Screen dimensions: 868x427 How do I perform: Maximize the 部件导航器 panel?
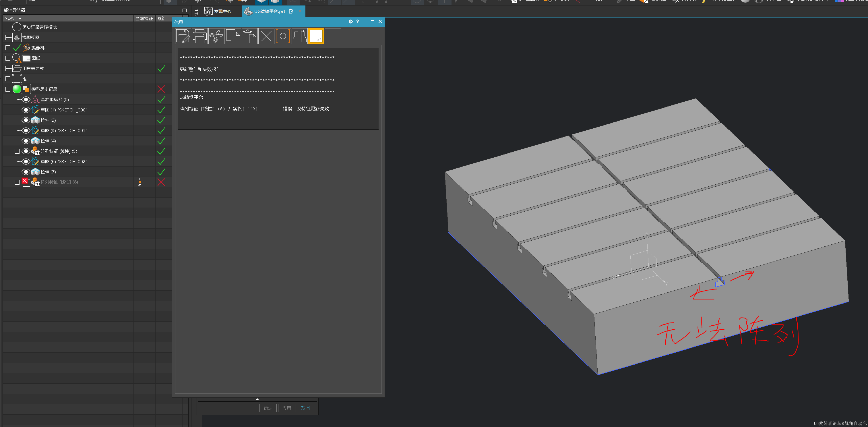tap(184, 10)
